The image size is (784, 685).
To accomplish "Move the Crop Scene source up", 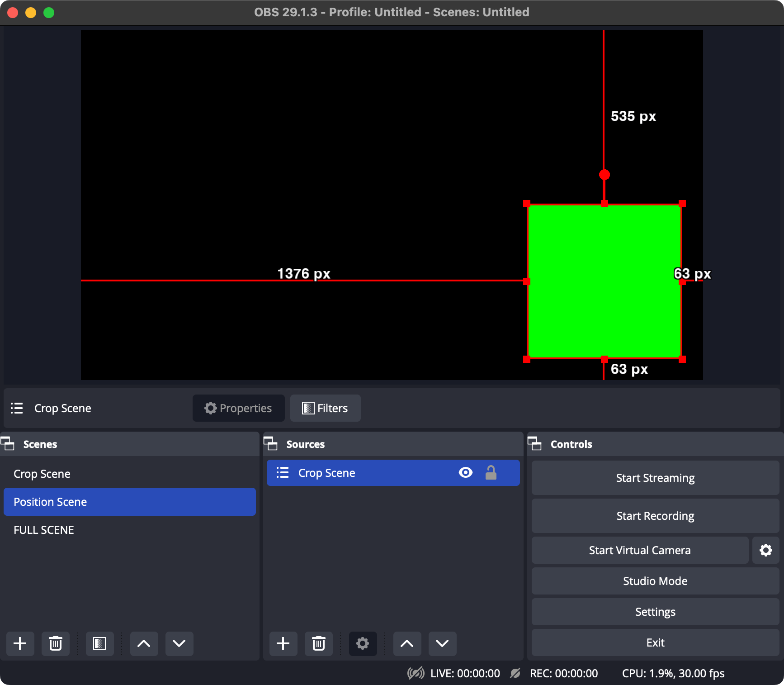I will click(406, 643).
